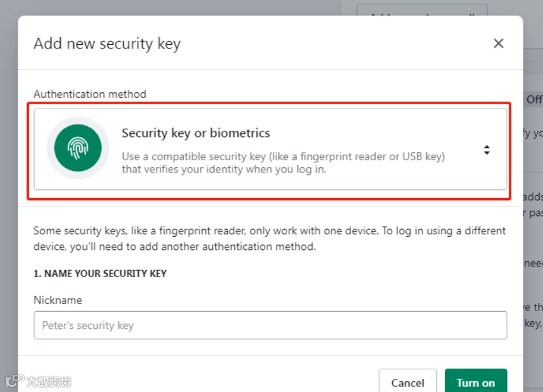Click the watermark logo in bottom-left corner
The image size is (543, 392).
pyautogui.click(x=38, y=381)
